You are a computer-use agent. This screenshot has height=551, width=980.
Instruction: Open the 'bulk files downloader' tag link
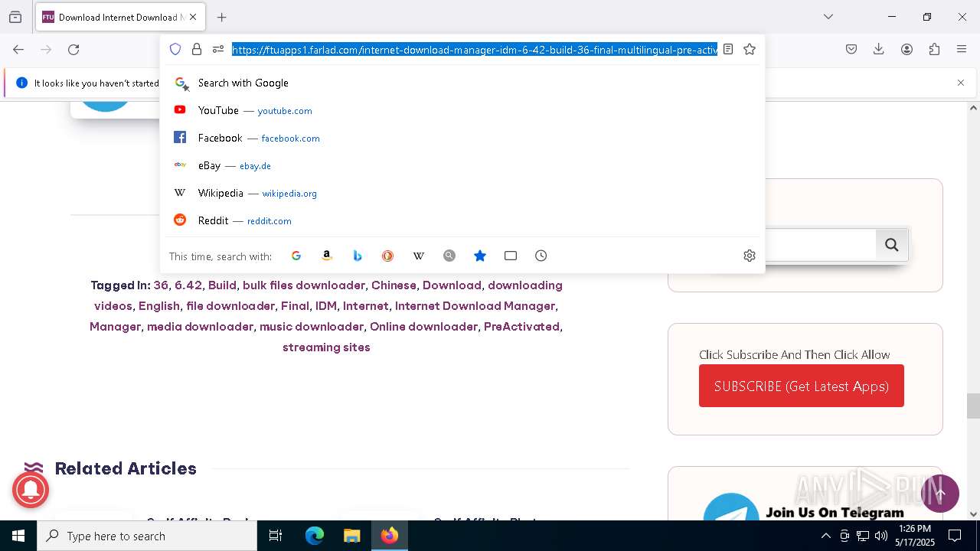tap(304, 285)
